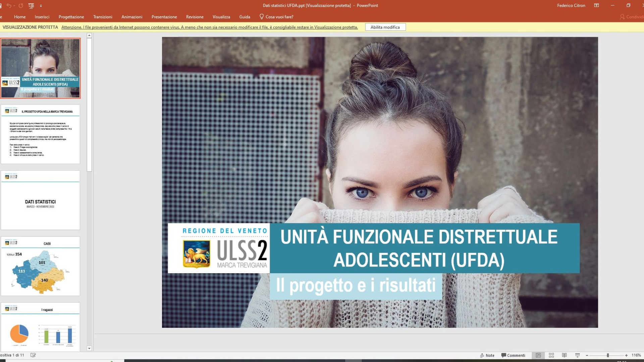Click the Abilita modifica button

pyautogui.click(x=385, y=27)
